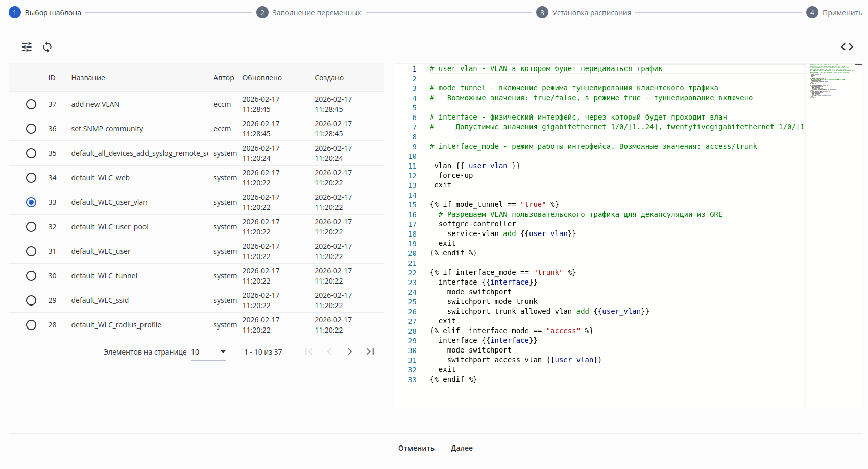868x469 pixels.
Task: Select the add new VLAN template radio
Action: (31, 104)
